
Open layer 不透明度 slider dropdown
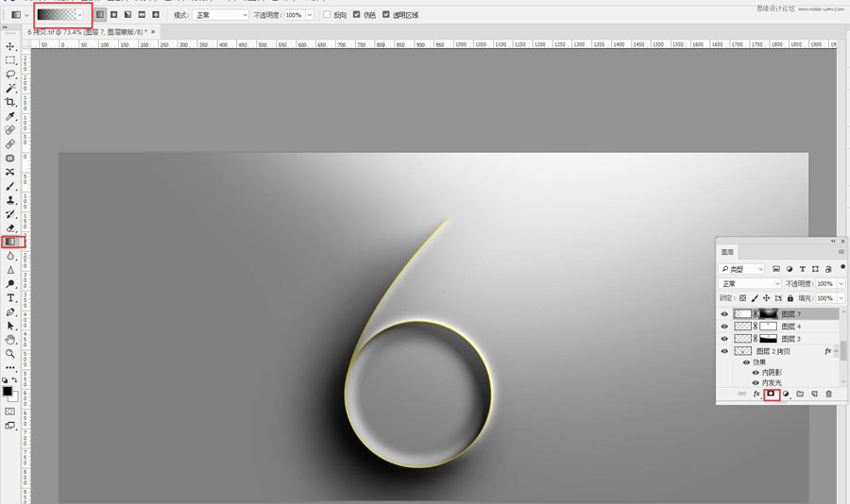point(841,283)
